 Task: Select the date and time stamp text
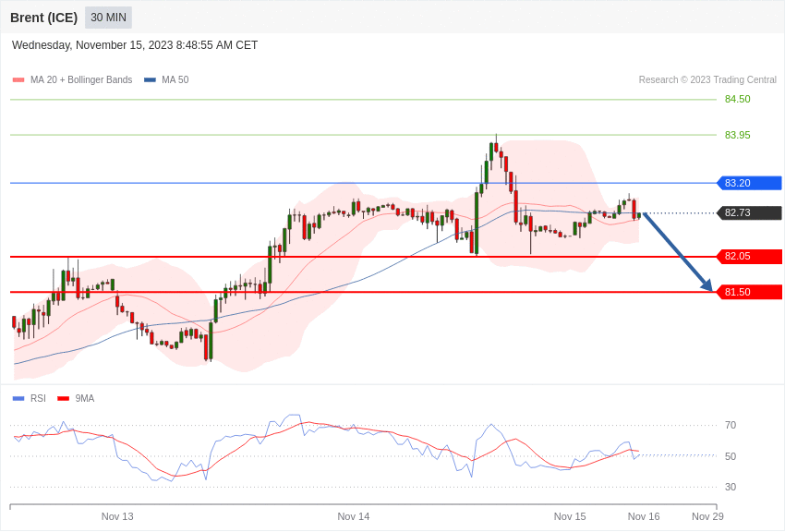(135, 45)
